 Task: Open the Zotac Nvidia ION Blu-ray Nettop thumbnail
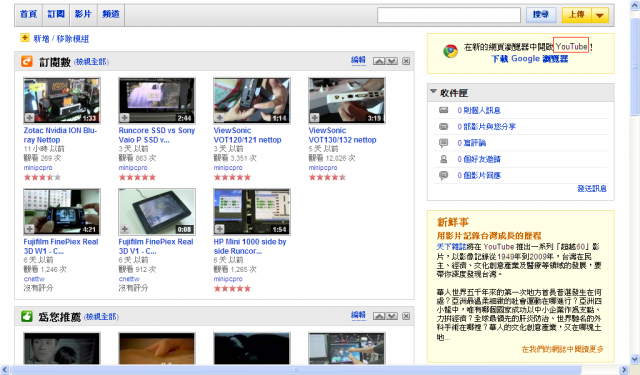(62, 100)
